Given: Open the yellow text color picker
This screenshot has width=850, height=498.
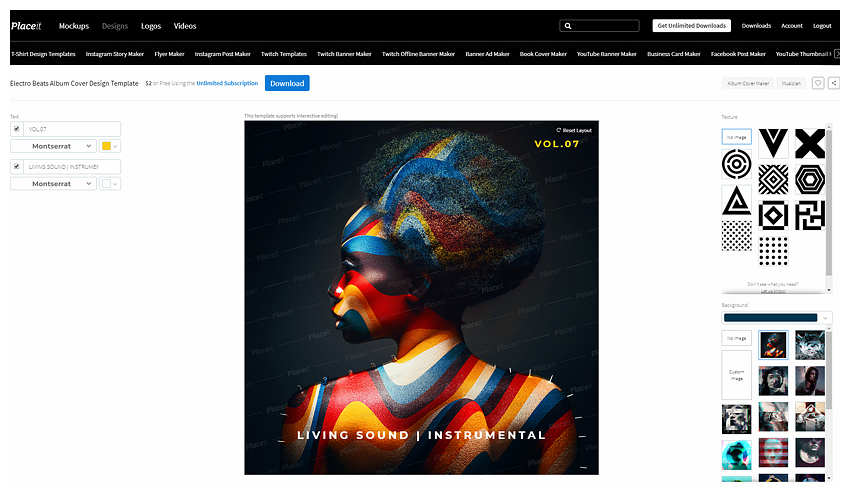Looking at the screenshot, I should coord(110,146).
